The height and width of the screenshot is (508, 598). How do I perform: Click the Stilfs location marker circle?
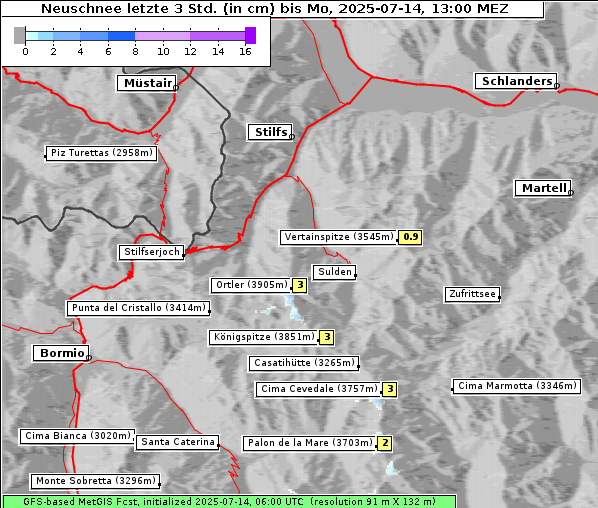coord(292,137)
